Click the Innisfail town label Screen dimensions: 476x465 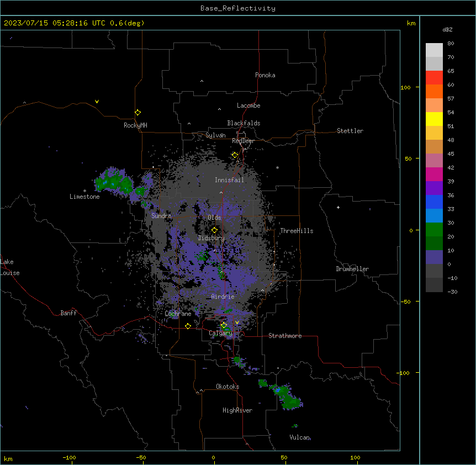229,180
